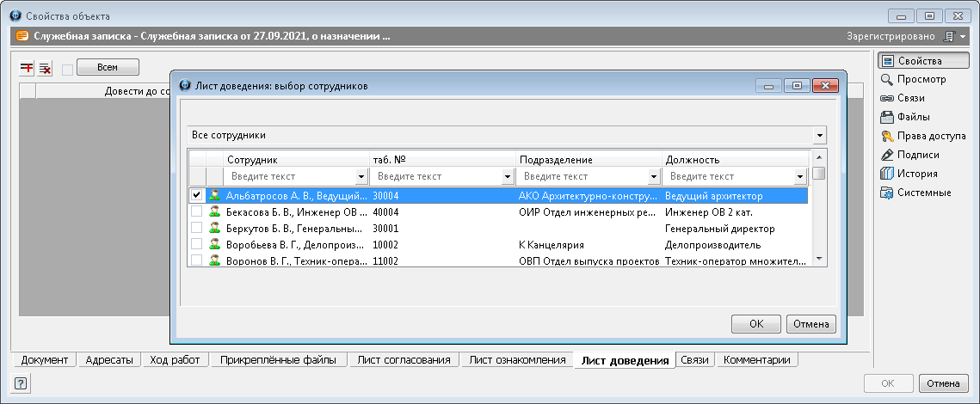The image size is (980, 404).
Task: Open Просмотр in the right sidebar
Action: (921, 79)
